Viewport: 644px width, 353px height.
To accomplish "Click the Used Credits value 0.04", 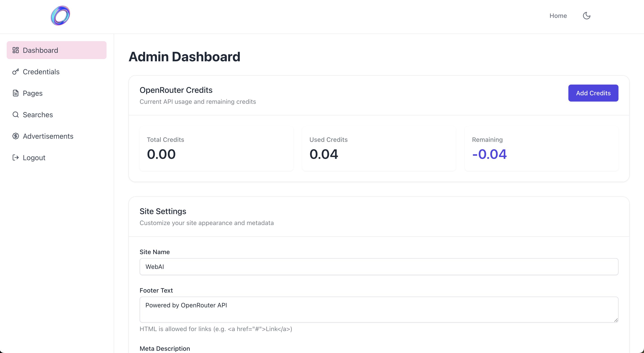I will pos(324,154).
